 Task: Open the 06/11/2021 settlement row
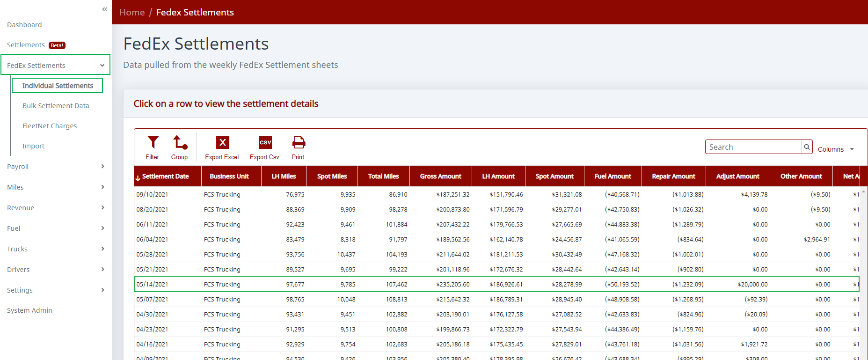(x=497, y=224)
